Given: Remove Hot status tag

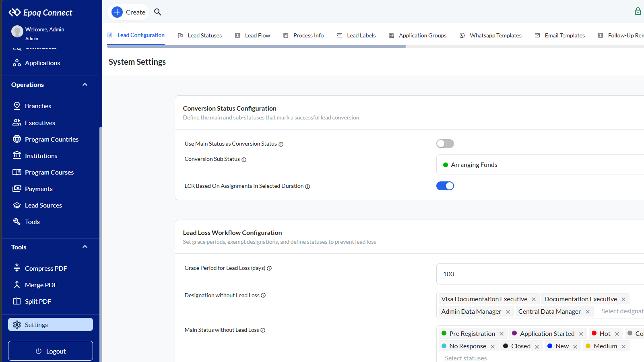Looking at the screenshot, I should 617,334.
